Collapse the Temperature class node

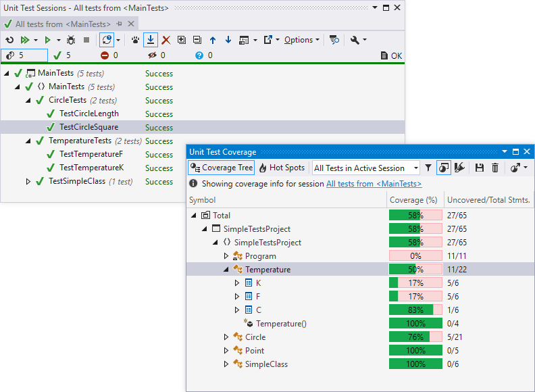tap(226, 270)
